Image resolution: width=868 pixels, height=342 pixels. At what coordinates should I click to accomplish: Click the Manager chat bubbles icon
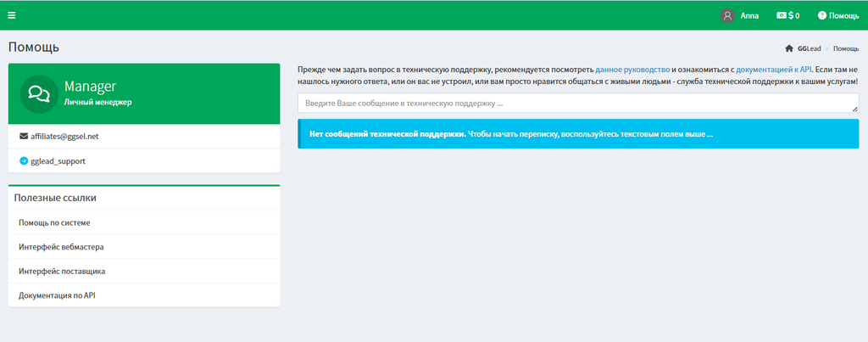[39, 94]
